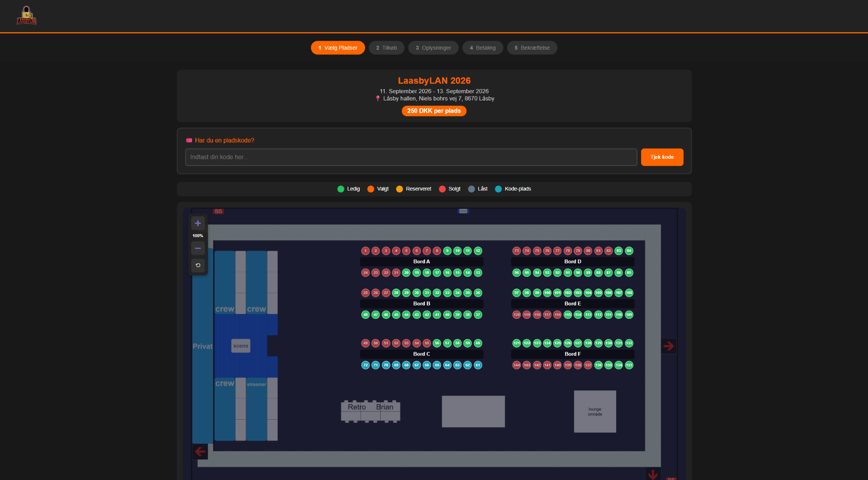
Task: Select free seat 83 at Bord D
Action: 619,251
